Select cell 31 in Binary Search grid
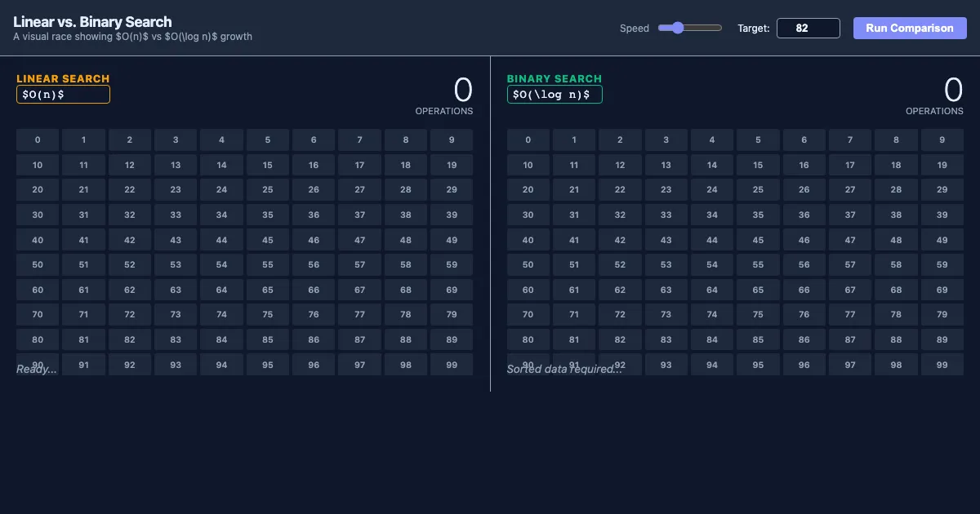 click(574, 215)
